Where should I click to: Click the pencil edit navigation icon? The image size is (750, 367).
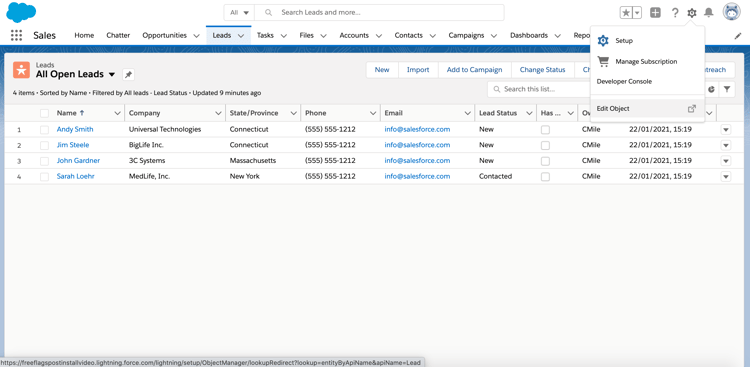[738, 36]
